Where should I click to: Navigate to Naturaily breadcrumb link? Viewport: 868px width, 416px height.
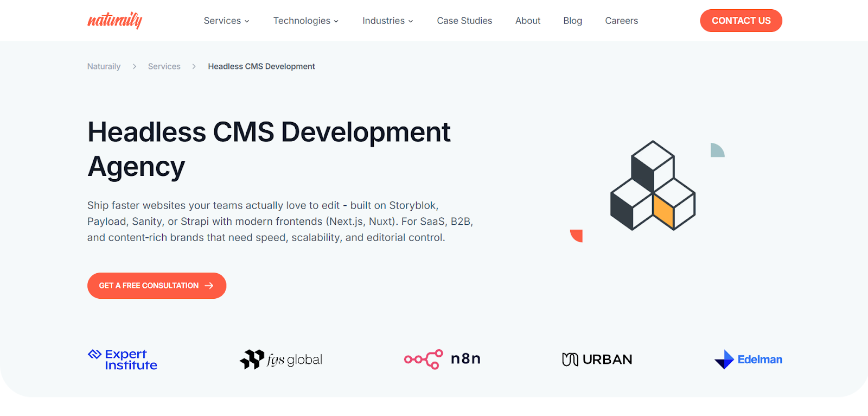pyautogui.click(x=104, y=66)
